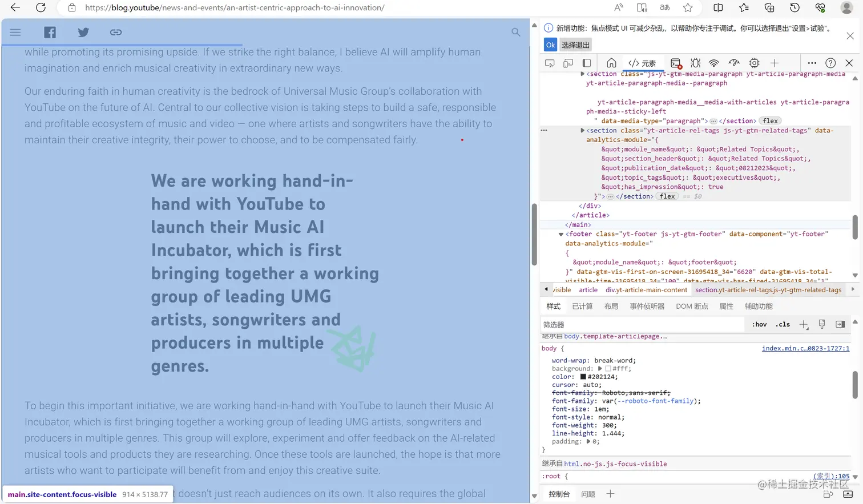Add a new style rule with plus icon
The height and width of the screenshot is (504, 863).
[804, 324]
